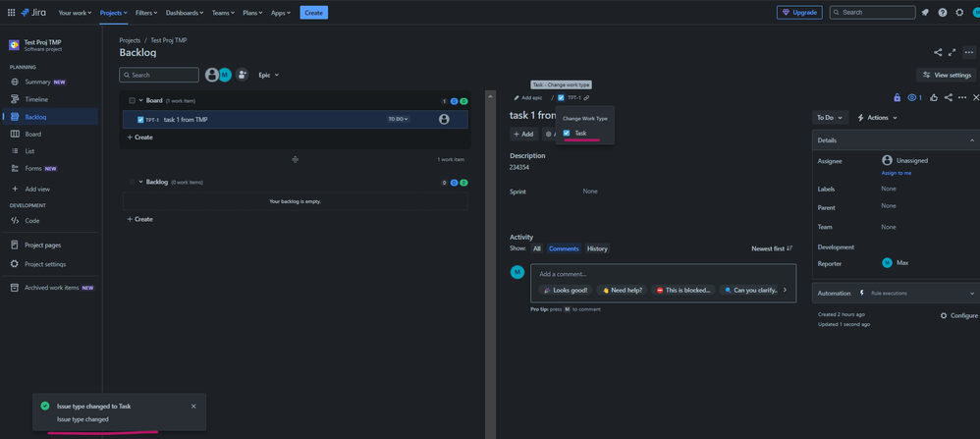The image size is (980, 439).
Task: Expand comment suggestions with the right arrow
Action: coord(785,290)
